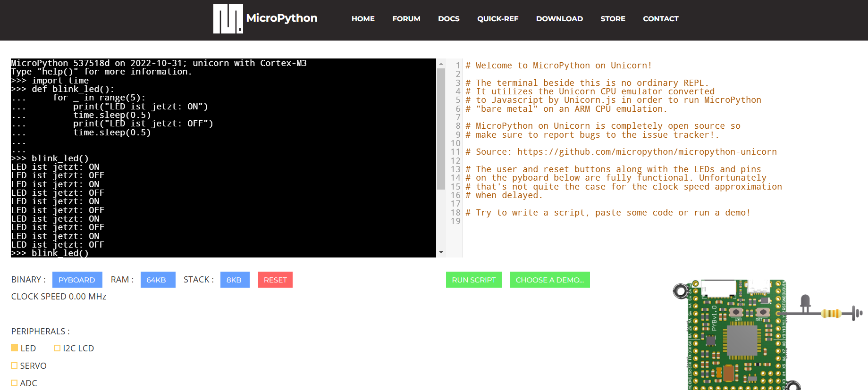Click editor line 18 'Try to write a script'

tap(608, 213)
